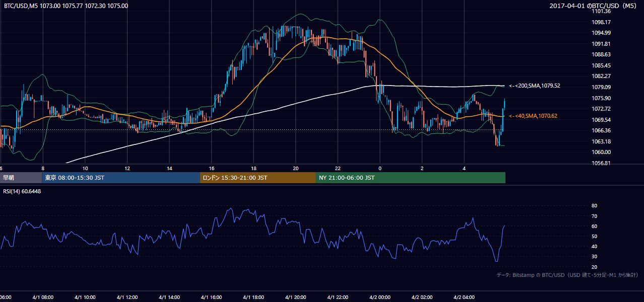Select the 2017-04-01 のBTC/USD (M5) title
Viewport: 644px width, 302px height.
click(594, 6)
